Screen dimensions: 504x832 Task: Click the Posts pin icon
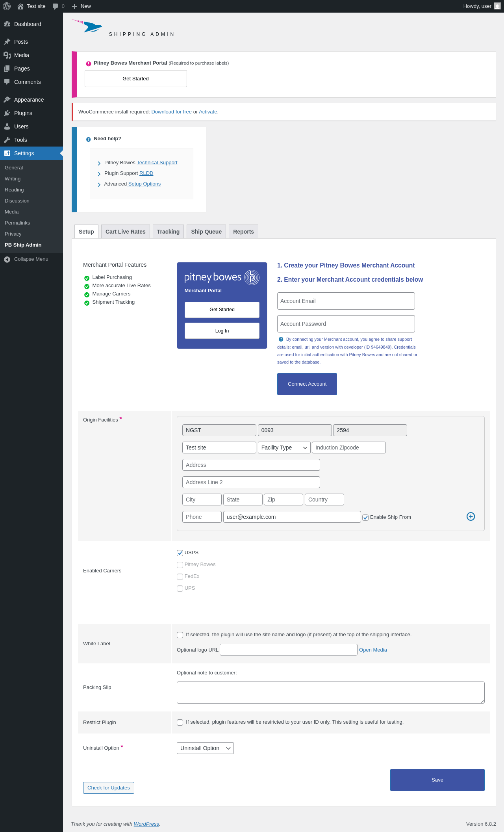(7, 42)
